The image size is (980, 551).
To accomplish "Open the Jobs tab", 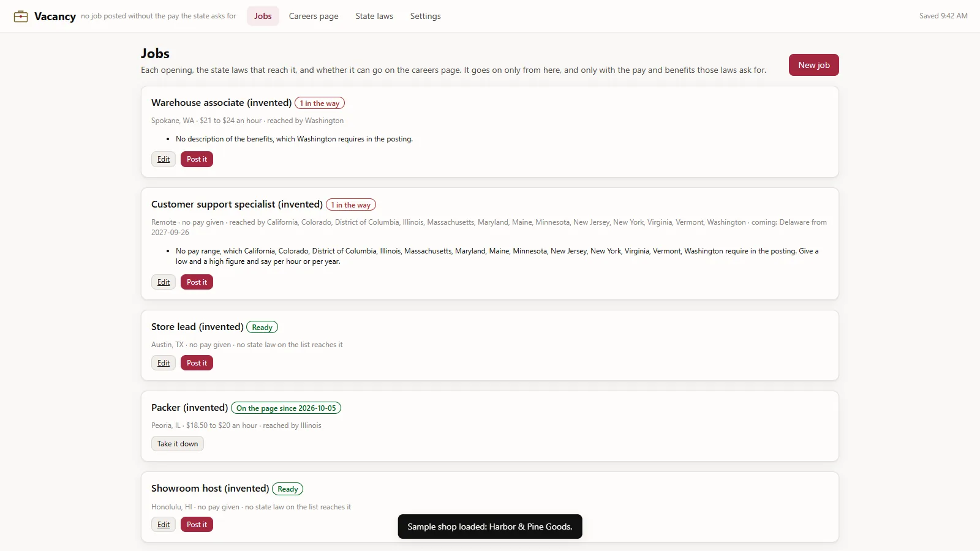I will tap(263, 16).
